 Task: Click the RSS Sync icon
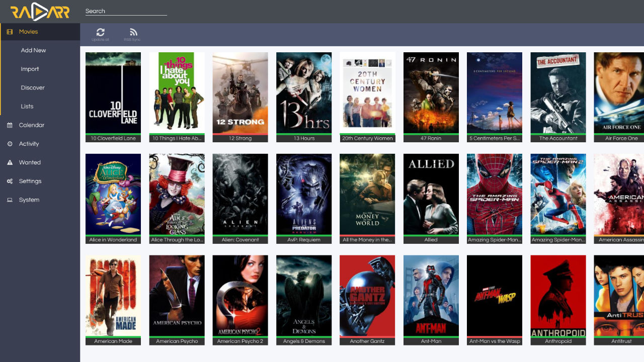133,32
